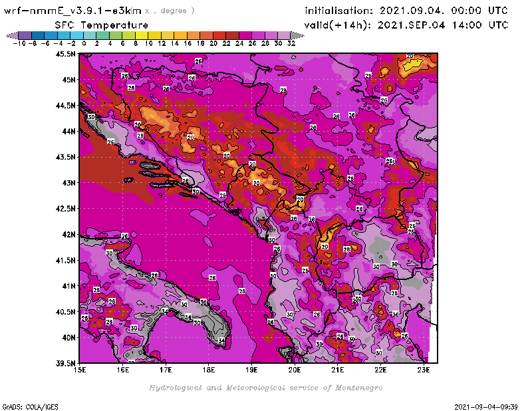Pick the legend swatch between 26 and 28
Viewport: 532px width, 411px height.
click(258, 35)
